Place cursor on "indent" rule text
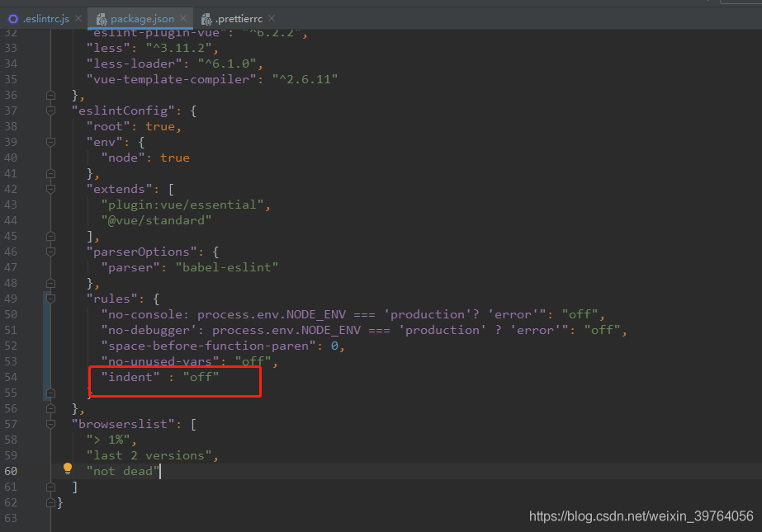 131,377
